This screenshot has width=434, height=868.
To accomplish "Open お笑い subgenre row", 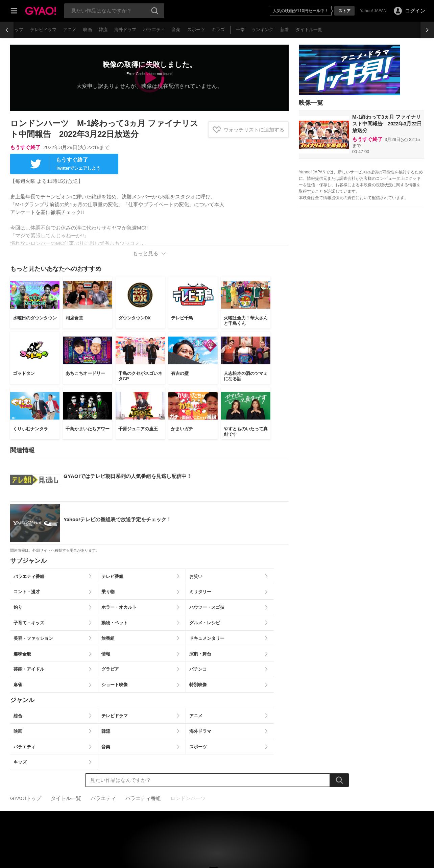I will pos(230,576).
